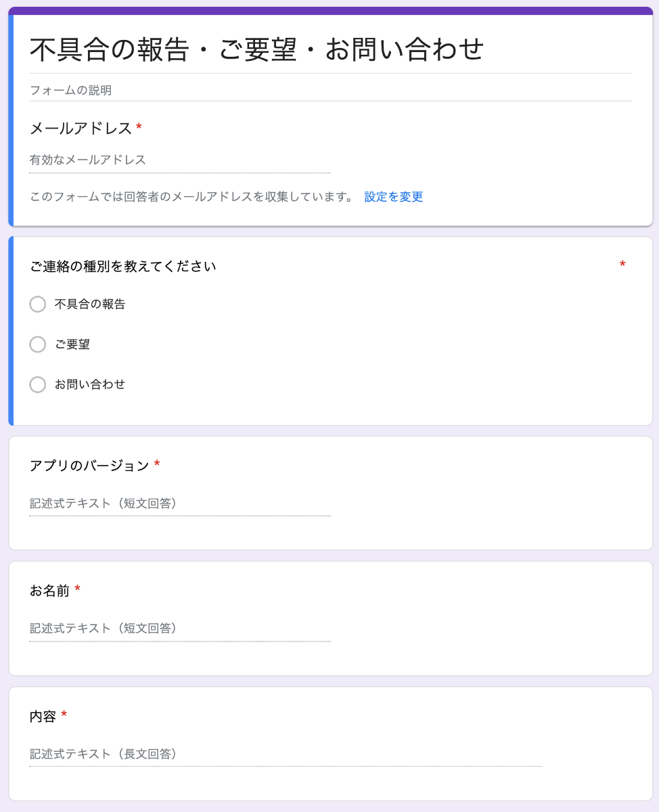The width and height of the screenshot is (659, 812).
Task: Click the short answer field under お名前
Action: point(180,629)
